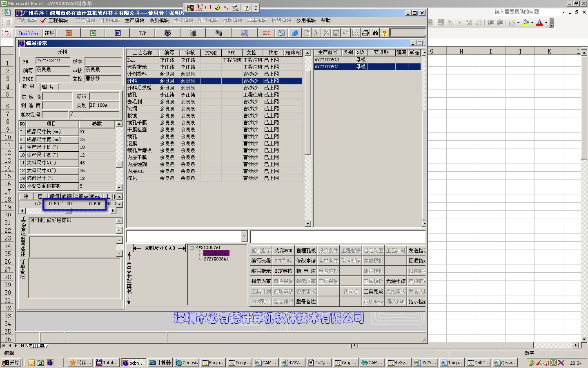Click the 盲埋孔板 button
Image resolution: width=588 pixels, height=368 pixels.
(x=306, y=251)
